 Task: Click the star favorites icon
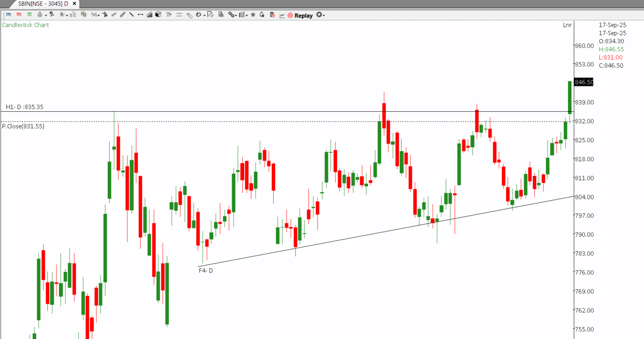point(253,15)
